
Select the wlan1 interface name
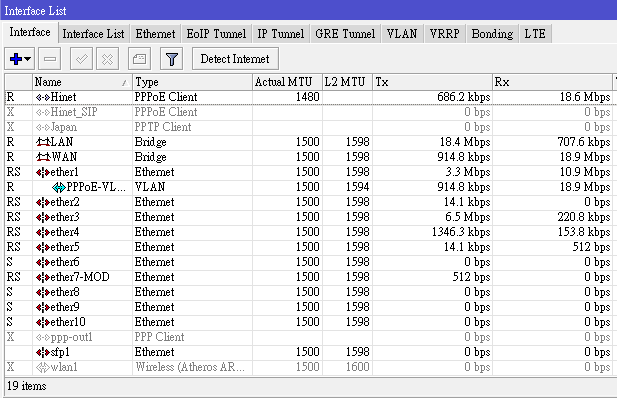[x=64, y=367]
